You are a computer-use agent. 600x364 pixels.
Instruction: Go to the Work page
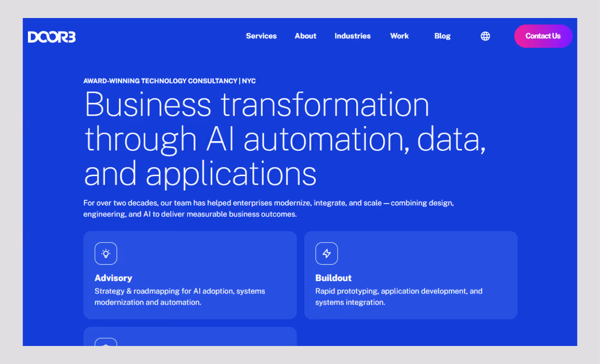[x=399, y=36]
